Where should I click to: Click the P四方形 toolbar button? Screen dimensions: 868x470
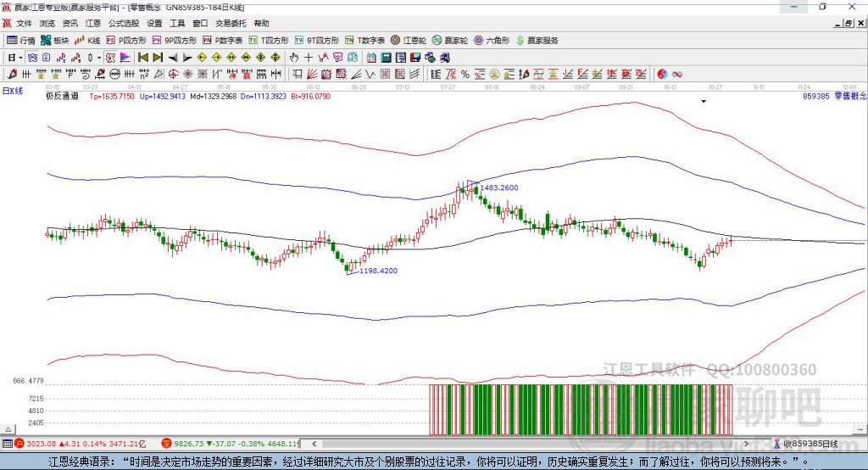tap(126, 40)
